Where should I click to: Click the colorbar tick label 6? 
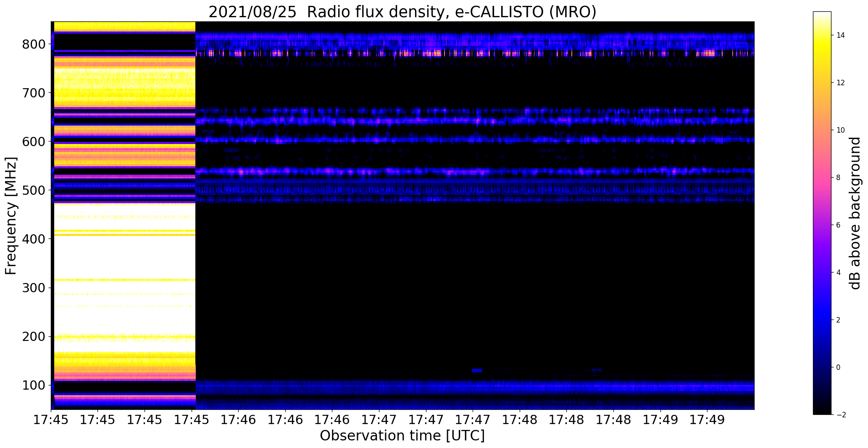pyautogui.click(x=838, y=225)
